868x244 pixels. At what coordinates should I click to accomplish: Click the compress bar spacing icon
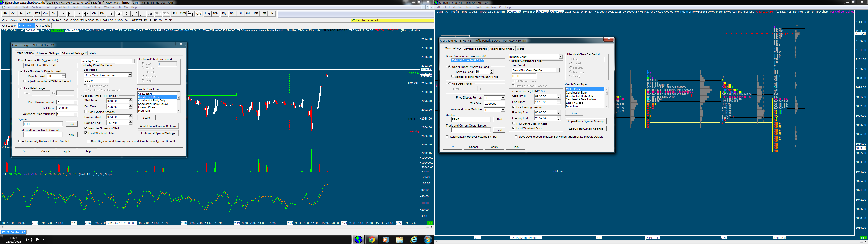click(78, 14)
